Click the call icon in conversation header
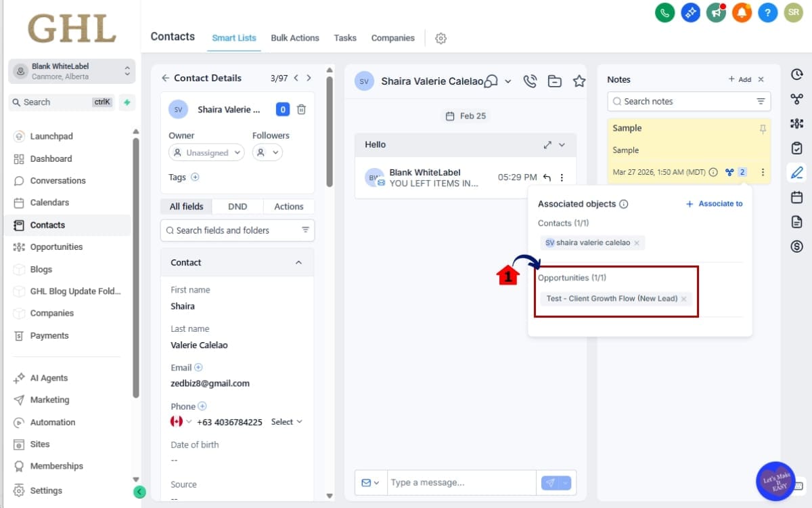The image size is (812, 508). [530, 81]
